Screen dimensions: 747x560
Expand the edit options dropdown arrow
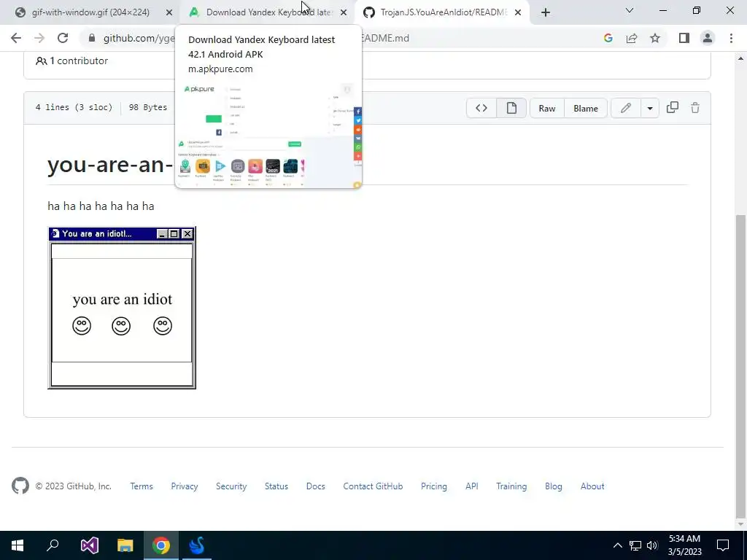tap(650, 108)
